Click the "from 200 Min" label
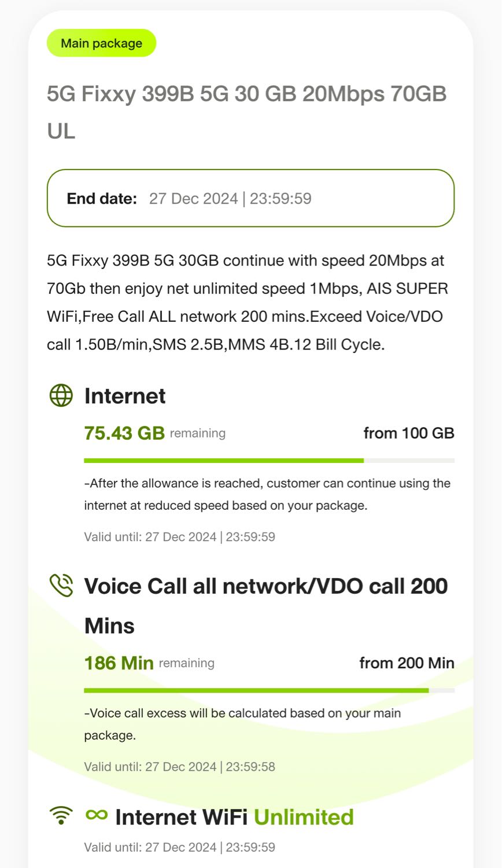Screen dimensions: 502x868 click(407, 663)
